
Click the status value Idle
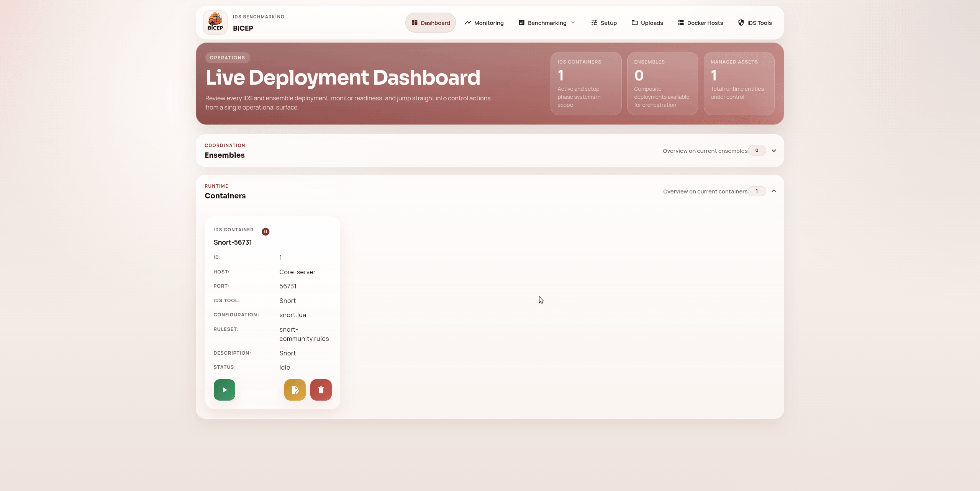point(285,367)
